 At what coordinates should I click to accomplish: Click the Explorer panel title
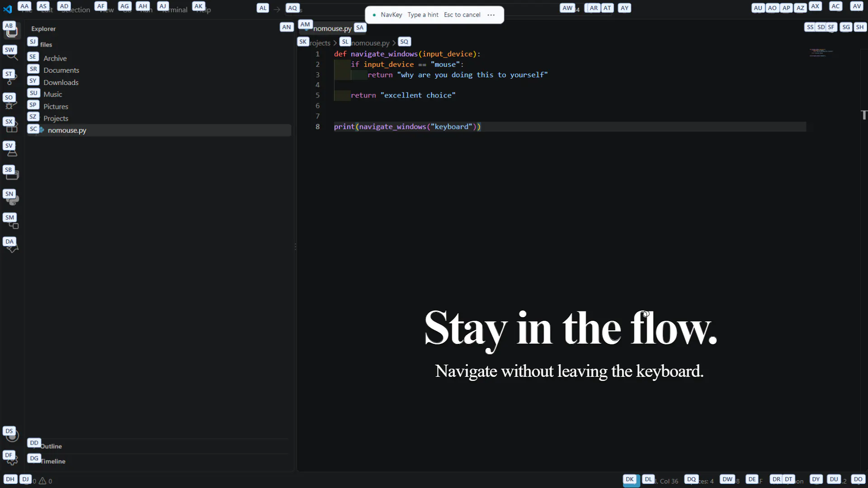(x=43, y=28)
